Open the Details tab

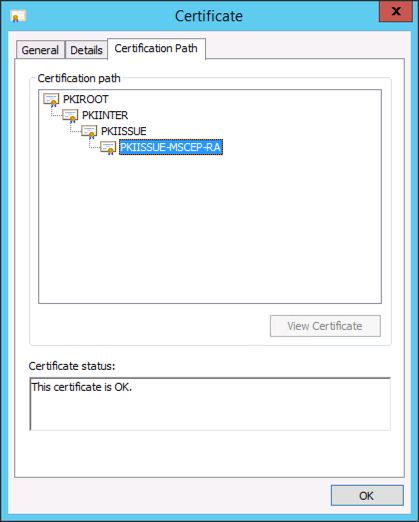(x=86, y=50)
